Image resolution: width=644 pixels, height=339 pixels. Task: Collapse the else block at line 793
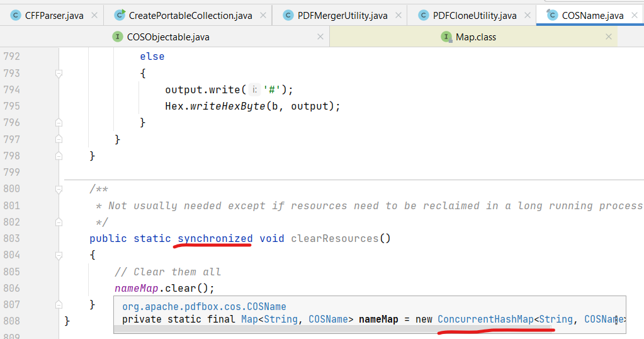click(59, 74)
